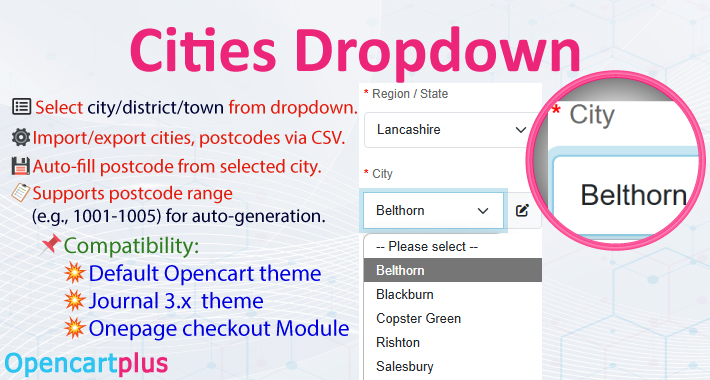710x380 pixels.
Task: Choose Rishton in the dropdown list
Action: point(453,342)
